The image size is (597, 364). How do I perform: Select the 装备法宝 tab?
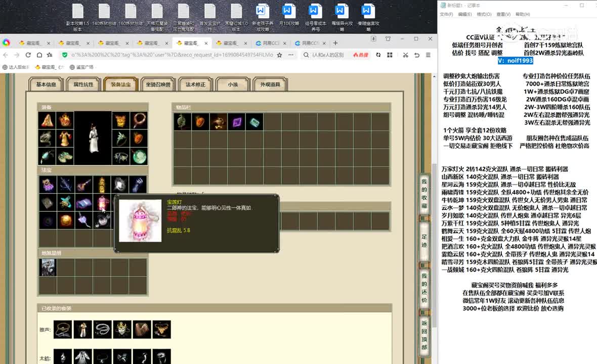(121, 84)
